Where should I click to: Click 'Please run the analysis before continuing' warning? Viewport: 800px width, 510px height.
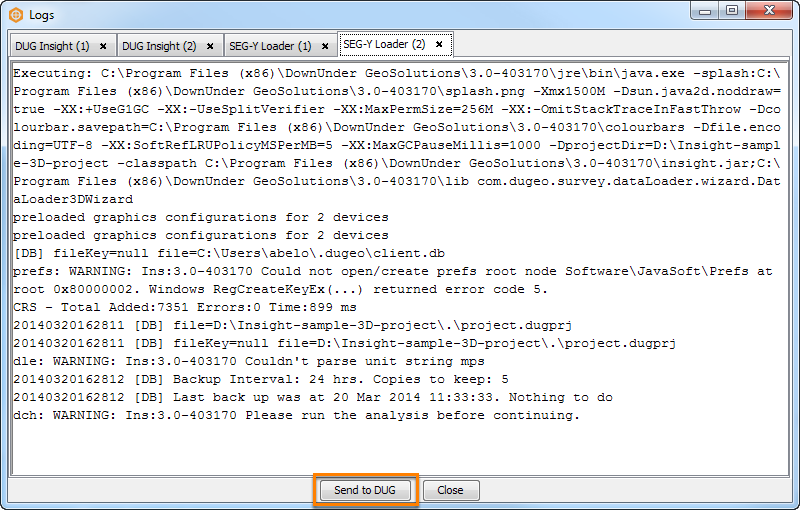pos(296,415)
